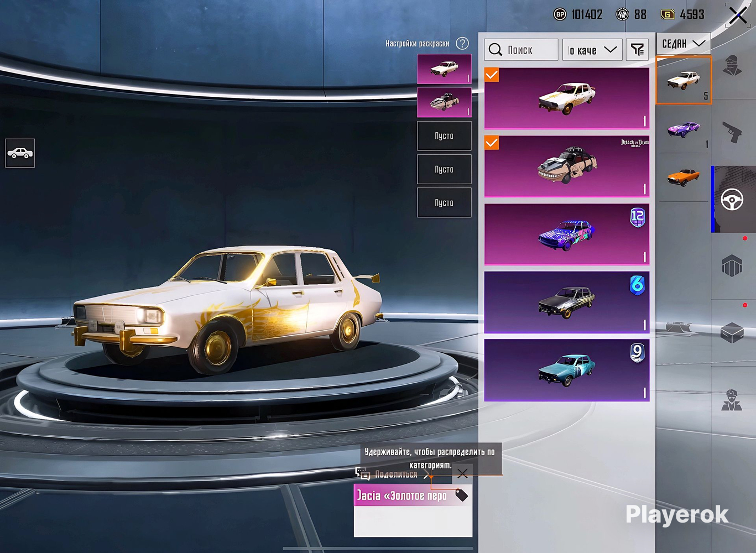
Task: Choose the teal level 9 sedan skin
Action: tap(566, 370)
